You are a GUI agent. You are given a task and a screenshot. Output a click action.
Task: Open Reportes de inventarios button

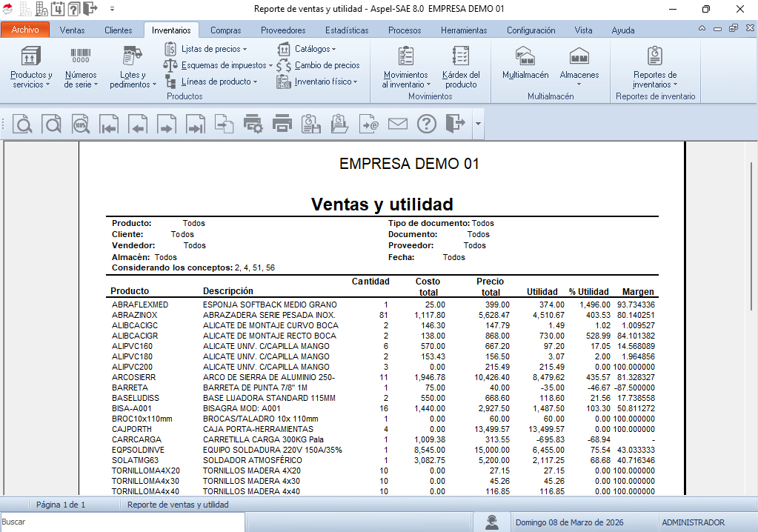(x=655, y=67)
